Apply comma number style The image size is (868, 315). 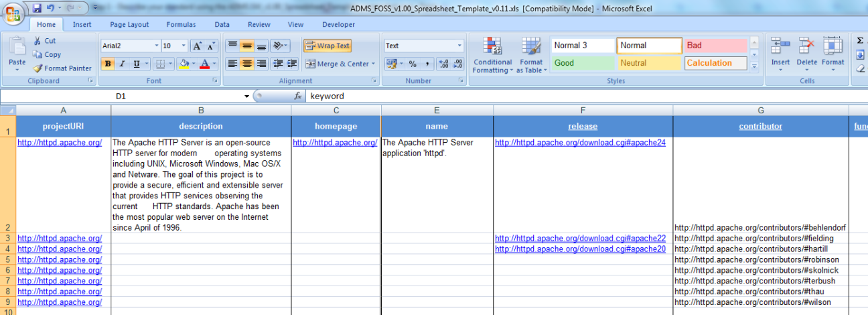(x=426, y=64)
